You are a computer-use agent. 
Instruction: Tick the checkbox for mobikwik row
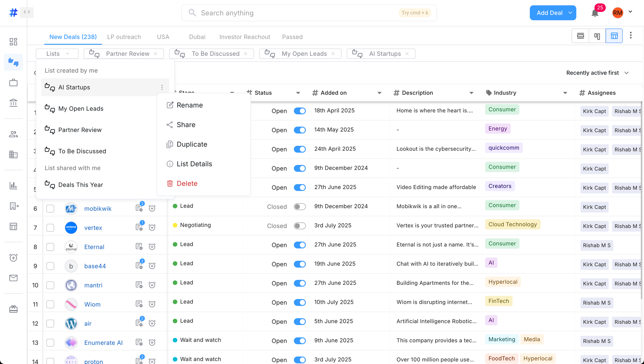pyautogui.click(x=50, y=209)
